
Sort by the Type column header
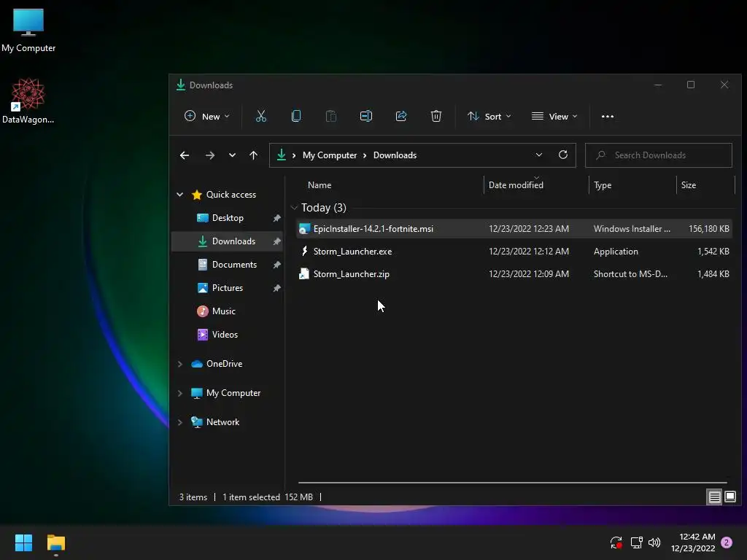click(x=603, y=185)
